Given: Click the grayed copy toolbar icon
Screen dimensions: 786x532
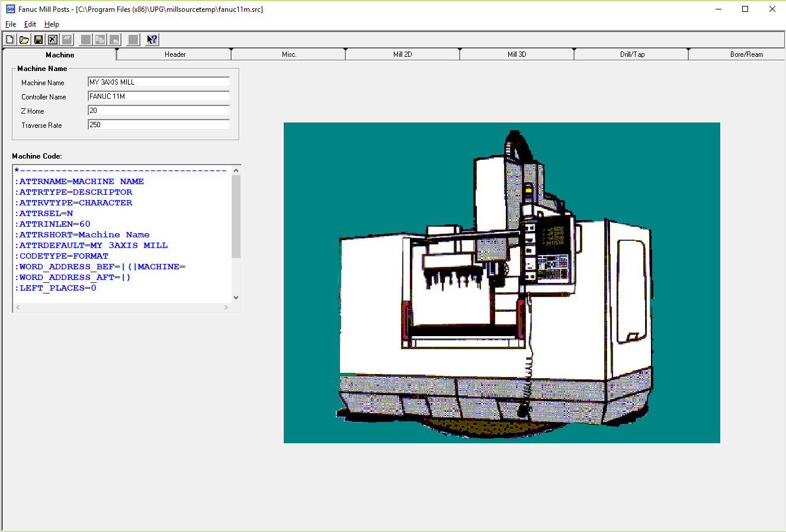Looking at the screenshot, I should [100, 40].
